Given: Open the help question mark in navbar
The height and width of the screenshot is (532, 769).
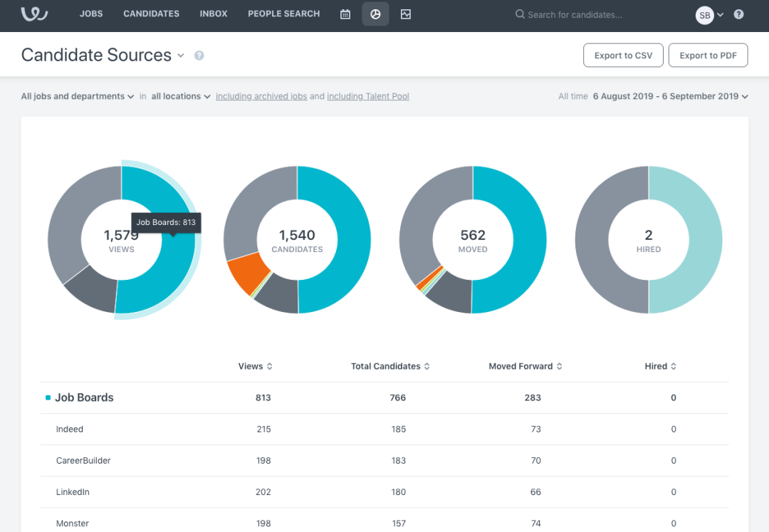Looking at the screenshot, I should click(x=738, y=14).
